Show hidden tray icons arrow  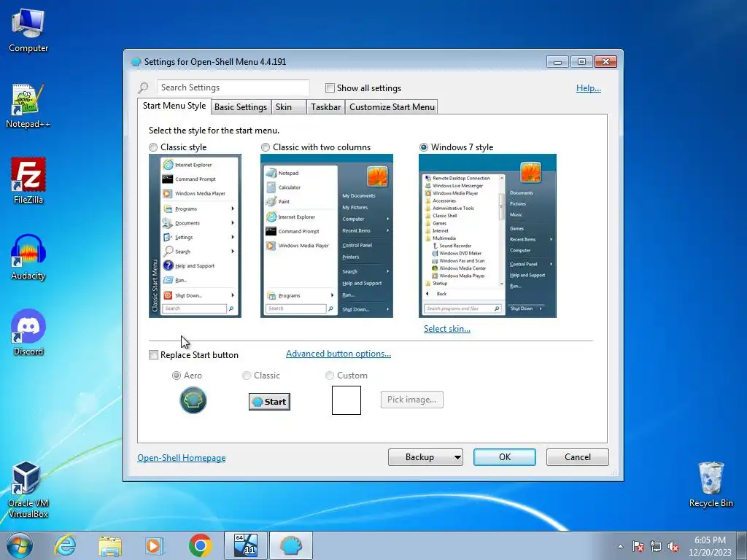tap(620, 546)
